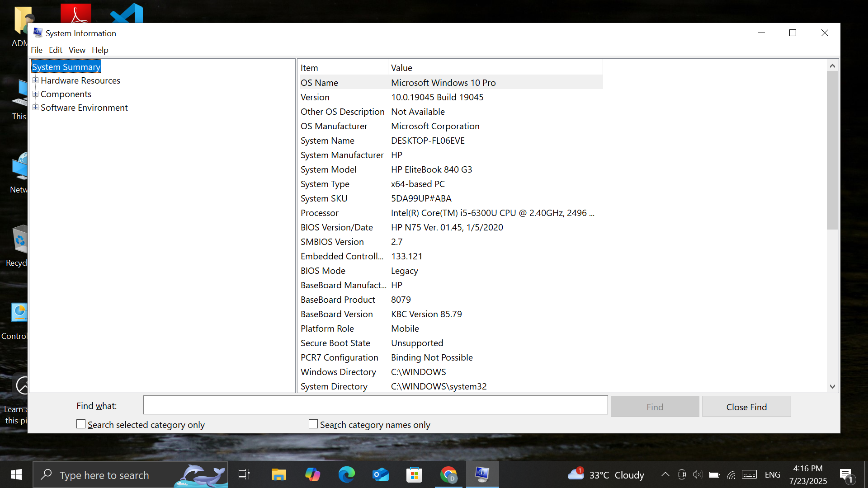Select the System SKU row
This screenshot has width=868, height=488.
click(450, 198)
